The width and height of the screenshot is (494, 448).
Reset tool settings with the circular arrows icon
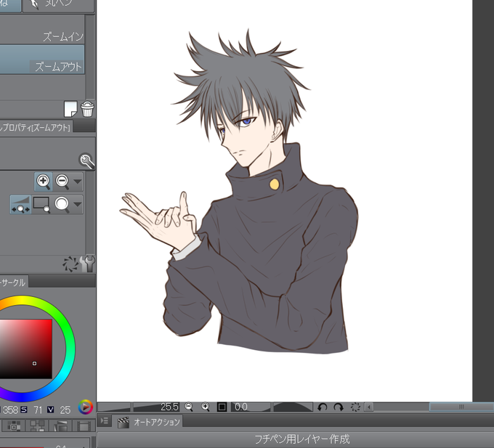(70, 264)
